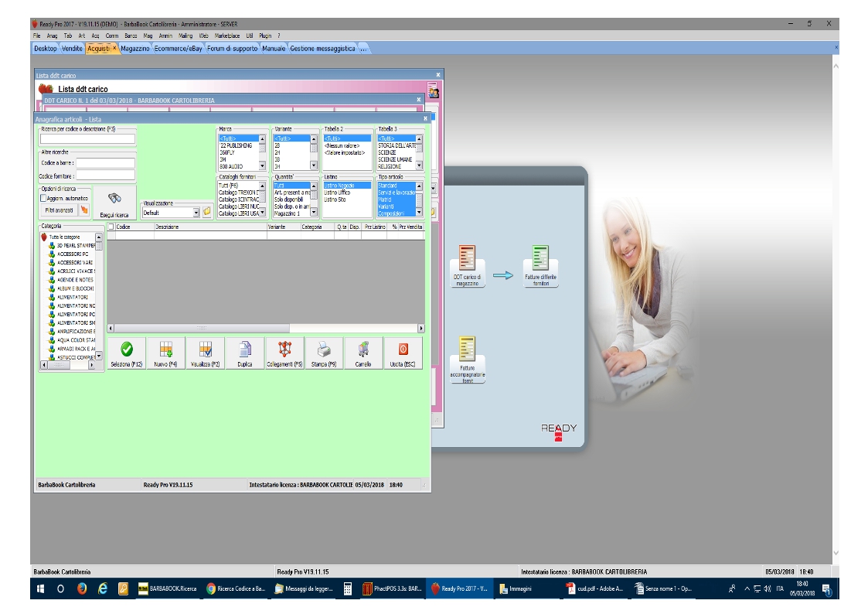Duplicate article with Duplica button
868x614 pixels.
(245, 353)
